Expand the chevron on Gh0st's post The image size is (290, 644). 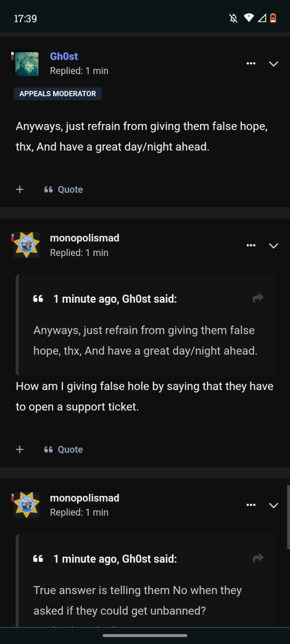(273, 64)
